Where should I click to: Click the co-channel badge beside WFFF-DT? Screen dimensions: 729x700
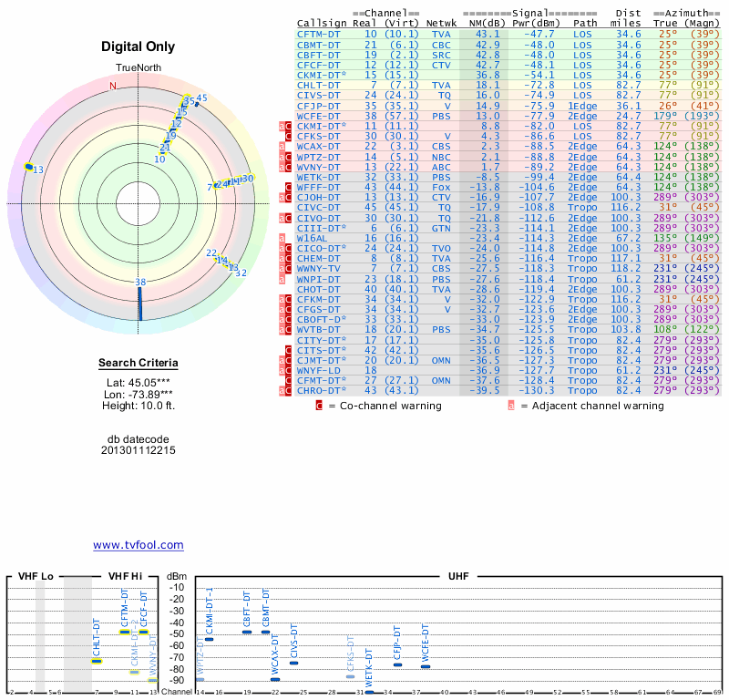coord(288,188)
